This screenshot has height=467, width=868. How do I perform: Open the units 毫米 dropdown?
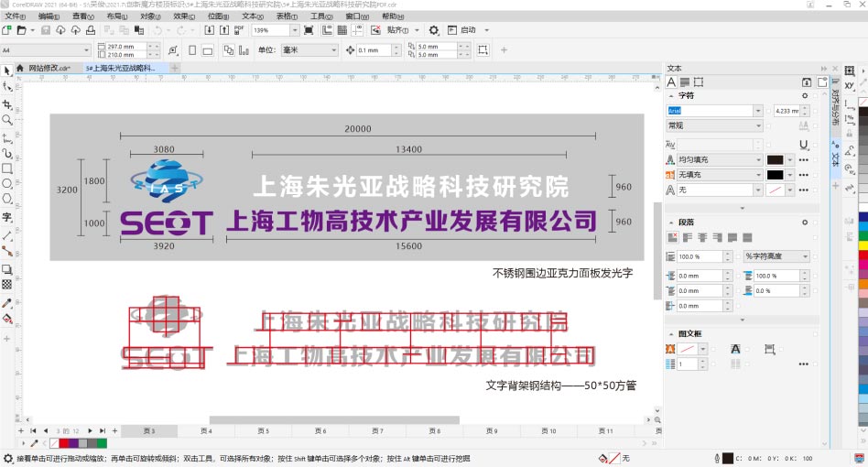[x=334, y=49]
